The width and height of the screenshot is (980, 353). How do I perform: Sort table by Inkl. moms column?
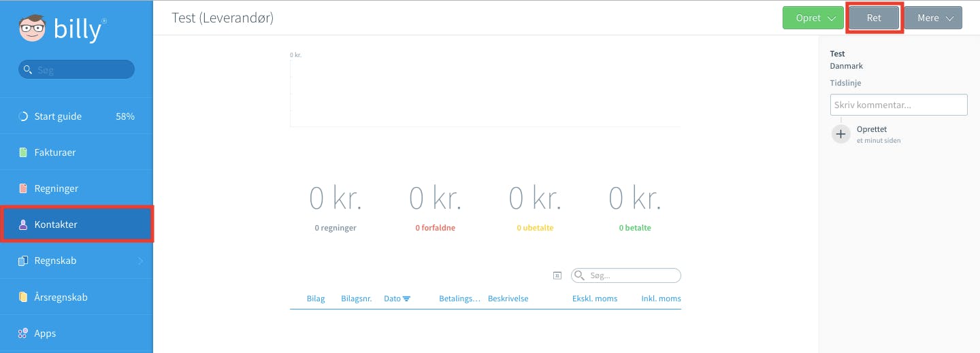pos(661,299)
